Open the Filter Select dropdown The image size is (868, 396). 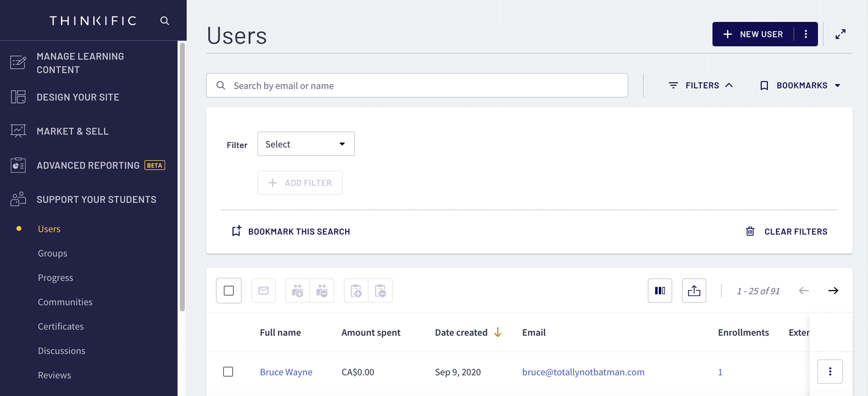pyautogui.click(x=306, y=144)
